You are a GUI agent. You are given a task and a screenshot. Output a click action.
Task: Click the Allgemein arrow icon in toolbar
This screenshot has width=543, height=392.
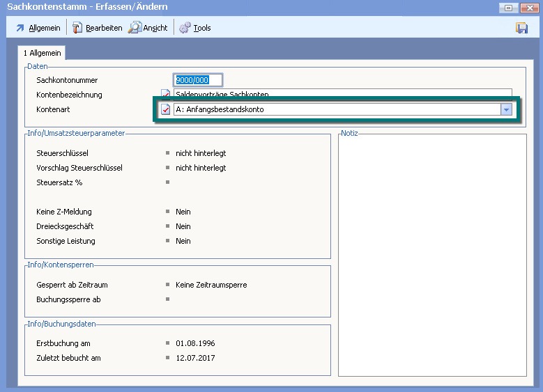(20, 28)
